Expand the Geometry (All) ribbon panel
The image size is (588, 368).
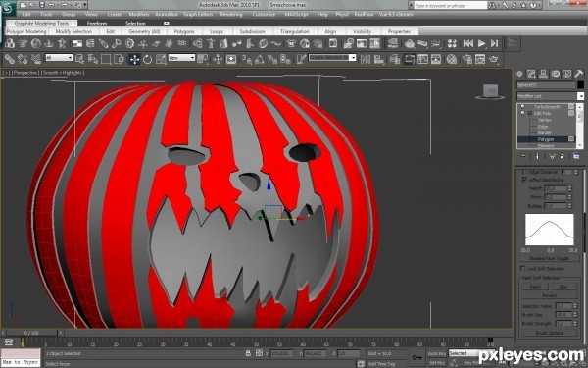[x=144, y=31]
